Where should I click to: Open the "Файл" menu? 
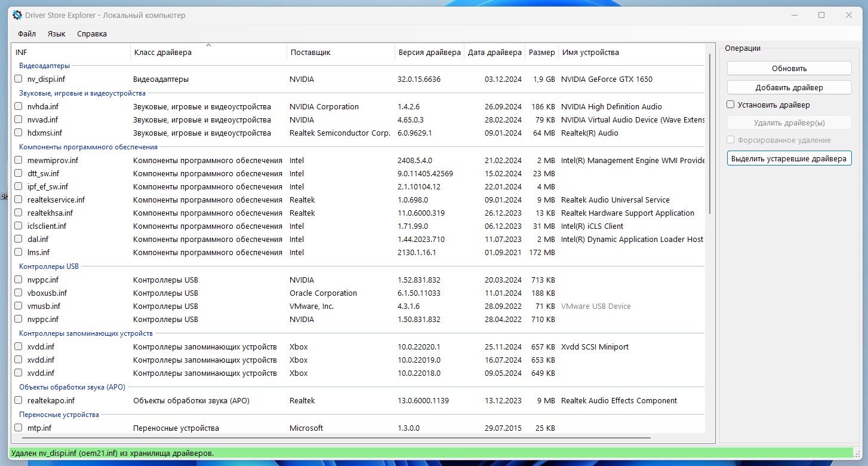click(27, 34)
